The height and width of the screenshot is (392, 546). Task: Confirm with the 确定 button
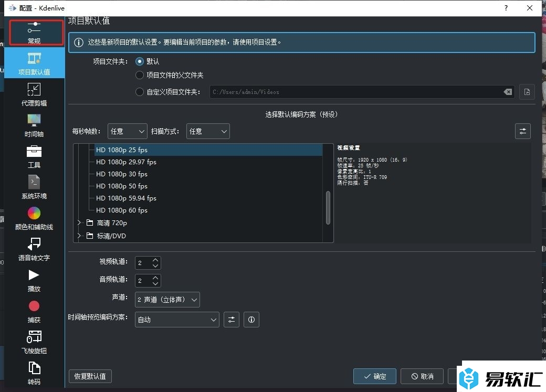click(375, 376)
